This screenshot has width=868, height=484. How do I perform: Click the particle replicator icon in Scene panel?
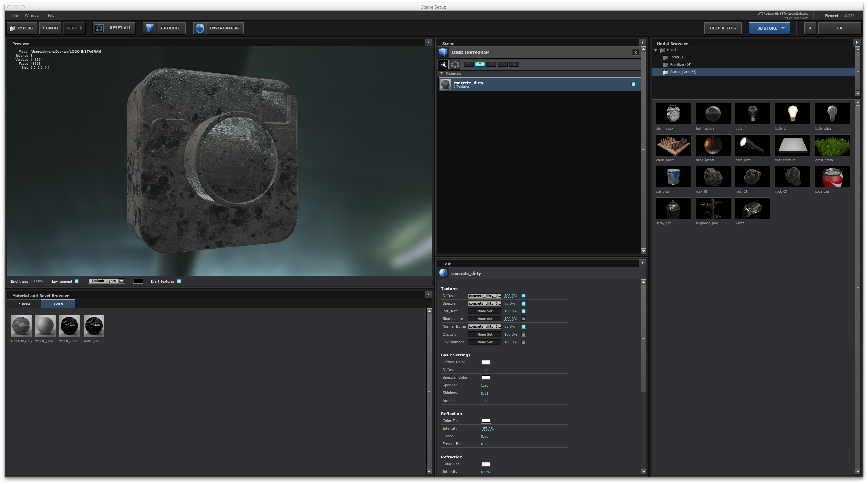[x=455, y=64]
